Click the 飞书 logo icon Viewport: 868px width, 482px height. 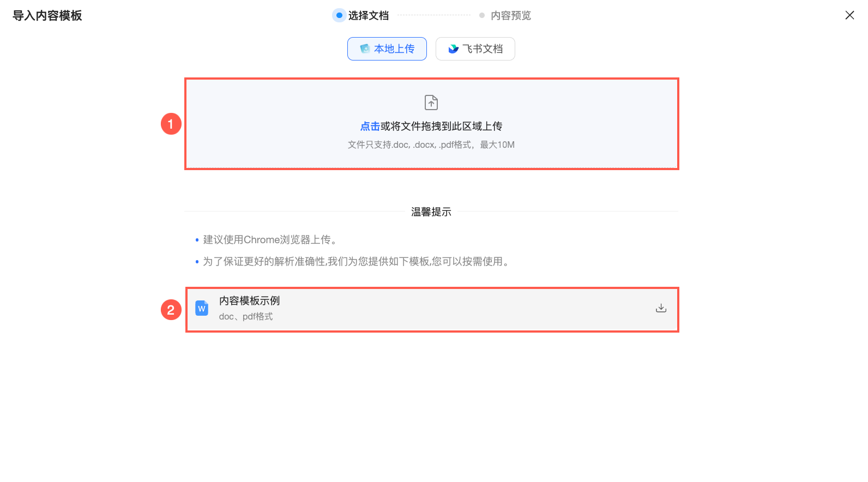453,49
